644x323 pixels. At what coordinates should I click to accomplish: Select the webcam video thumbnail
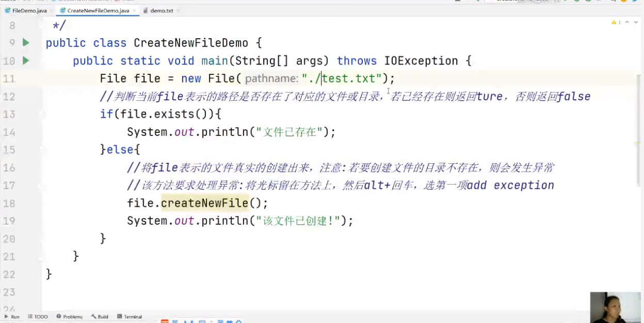615,307
